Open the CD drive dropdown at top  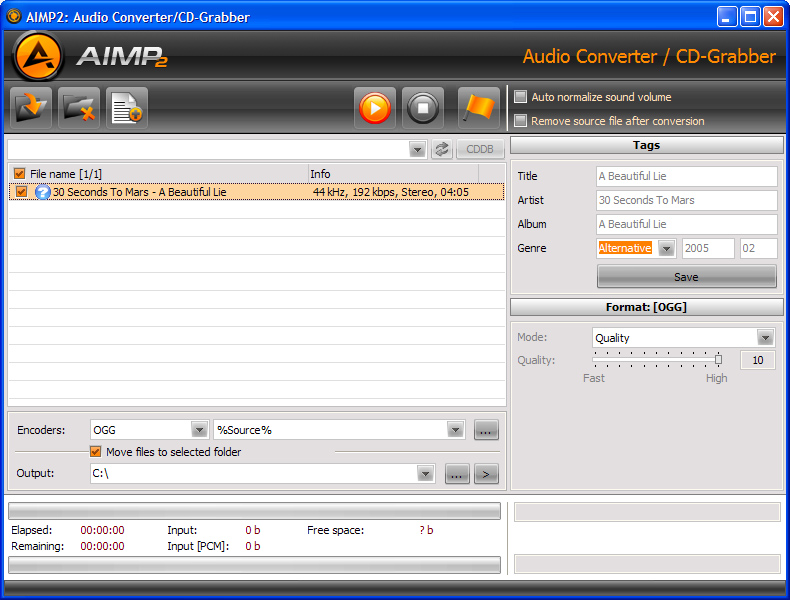tap(417, 149)
